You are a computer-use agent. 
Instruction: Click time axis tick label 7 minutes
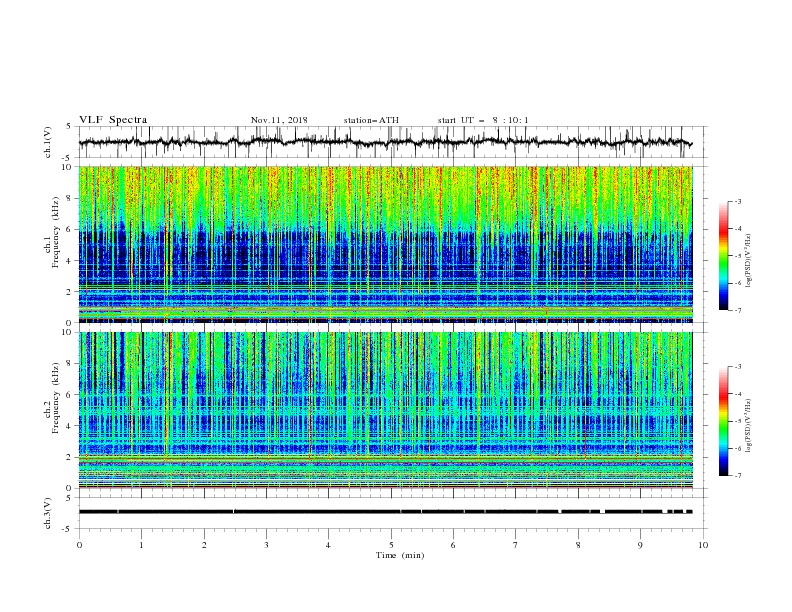515,545
